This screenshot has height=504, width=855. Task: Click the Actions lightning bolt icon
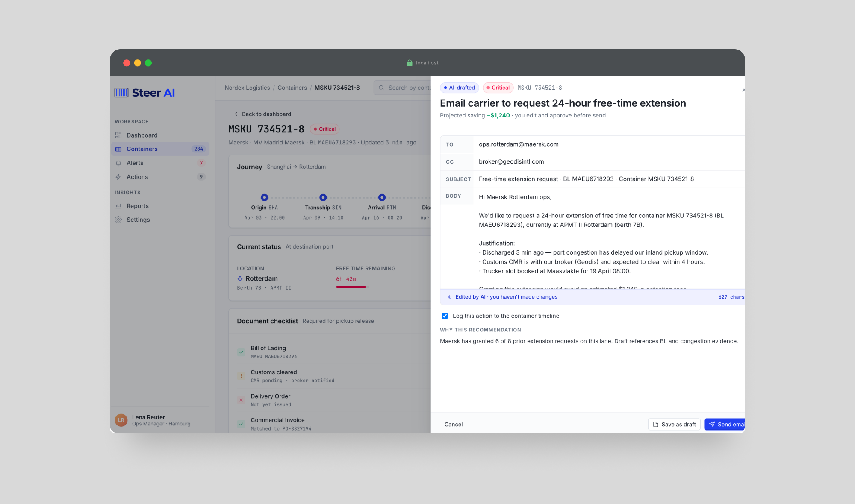pyautogui.click(x=118, y=177)
